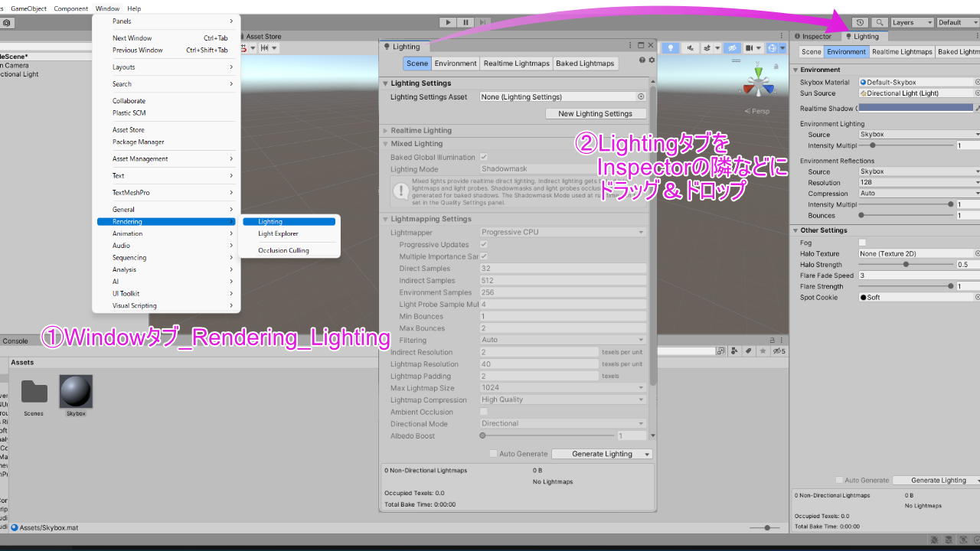Collapse the Environment section in docked panel
Viewport: 980px width, 551px height.
795,70
